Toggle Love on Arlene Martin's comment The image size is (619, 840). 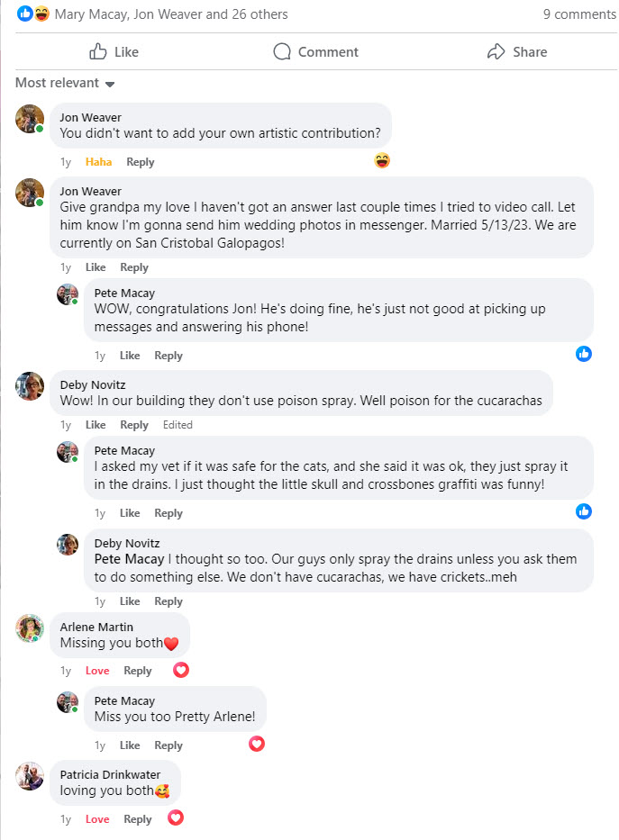tap(97, 671)
